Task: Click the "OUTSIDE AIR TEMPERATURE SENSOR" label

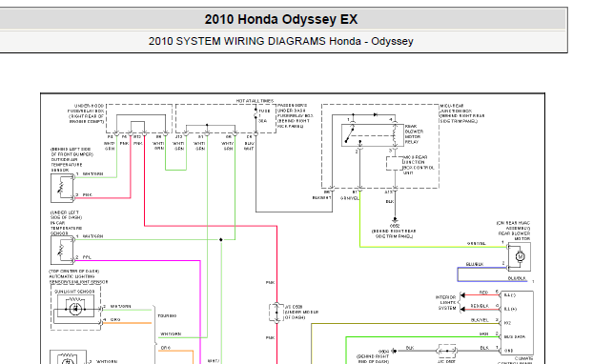Action: pyautogui.click(x=72, y=159)
